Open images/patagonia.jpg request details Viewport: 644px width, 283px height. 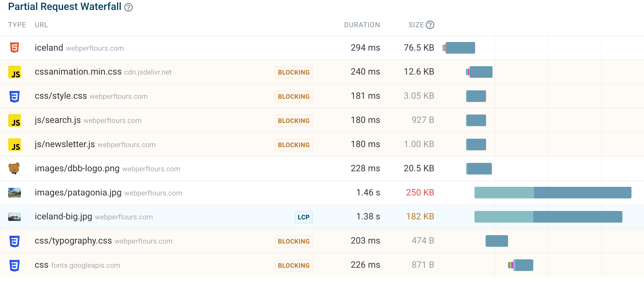78,193
